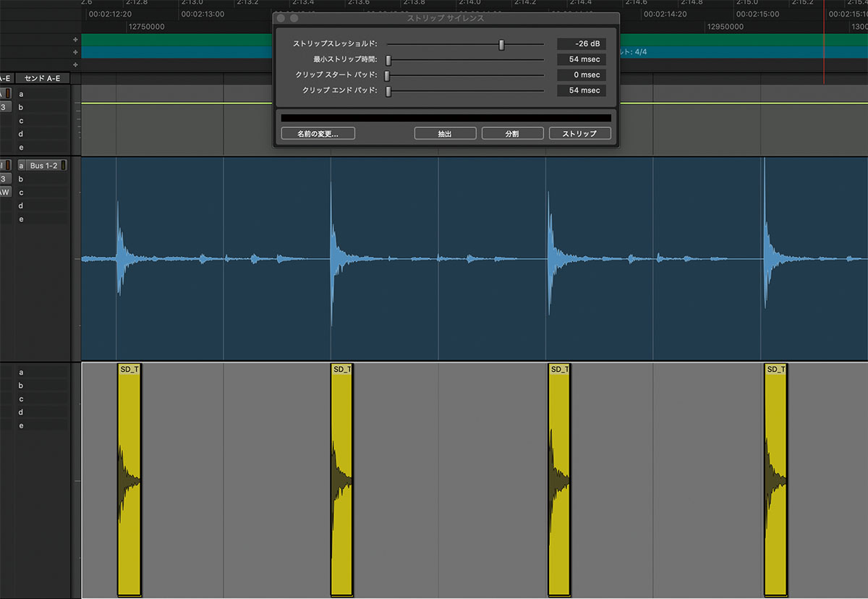This screenshot has height=599, width=868.
Task: Click the plus icon beside the green ruler lane
Action: [75, 40]
